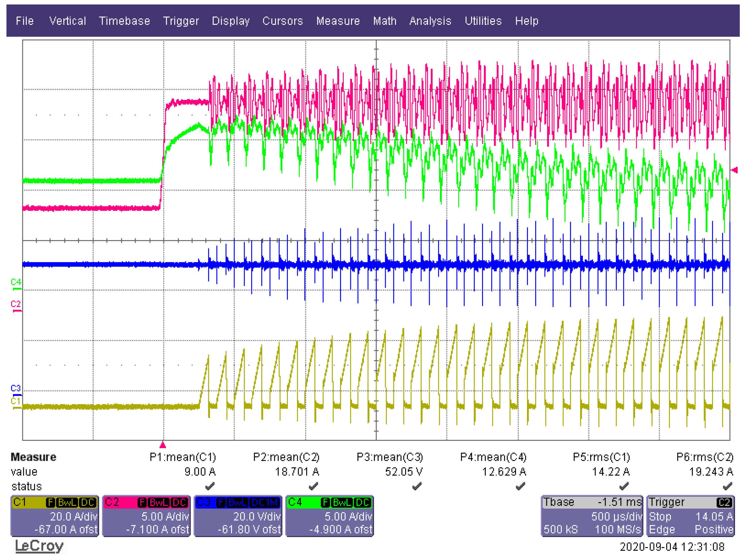745x560 pixels.
Task: Open the Timebase menu
Action: [124, 21]
